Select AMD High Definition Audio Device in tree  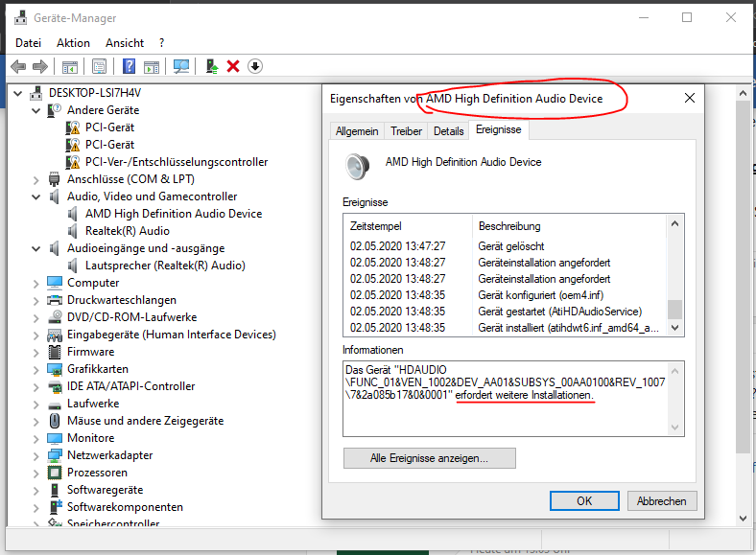(174, 214)
